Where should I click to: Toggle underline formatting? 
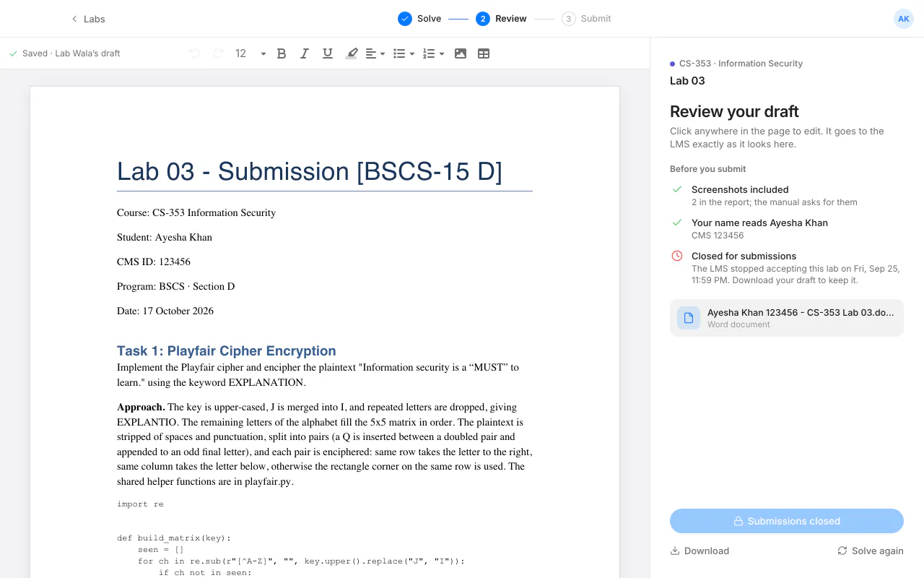(328, 53)
